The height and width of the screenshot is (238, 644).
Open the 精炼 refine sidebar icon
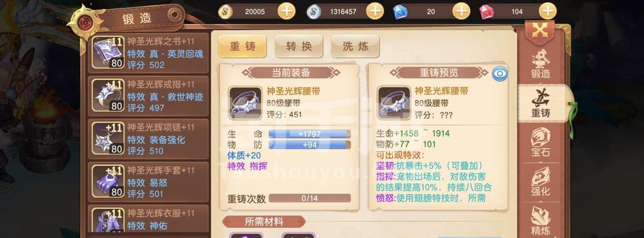coord(540,221)
